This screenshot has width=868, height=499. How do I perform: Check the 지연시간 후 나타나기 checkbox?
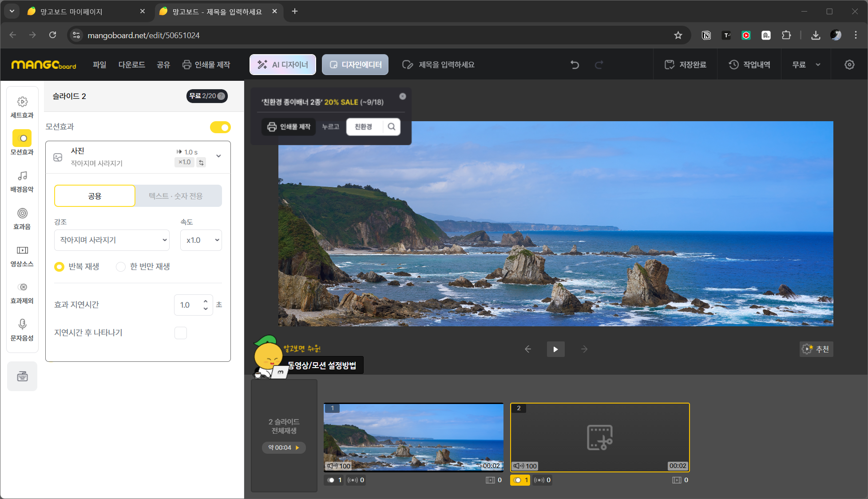181,333
